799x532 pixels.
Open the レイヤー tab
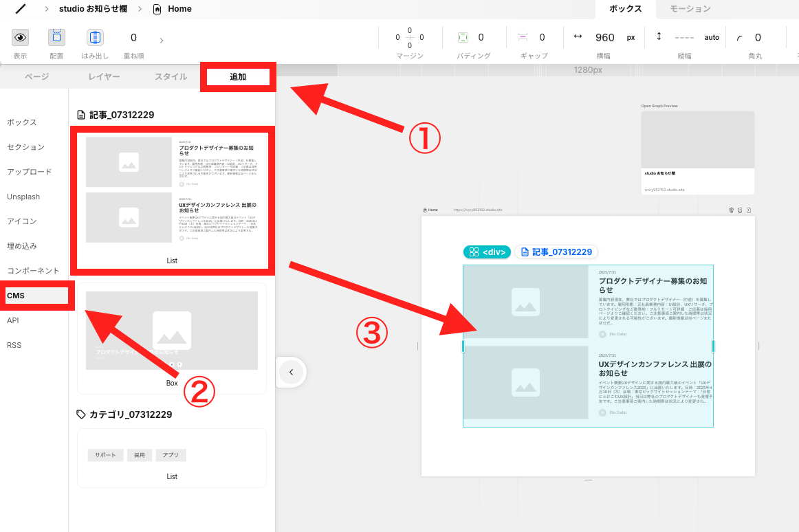point(104,77)
